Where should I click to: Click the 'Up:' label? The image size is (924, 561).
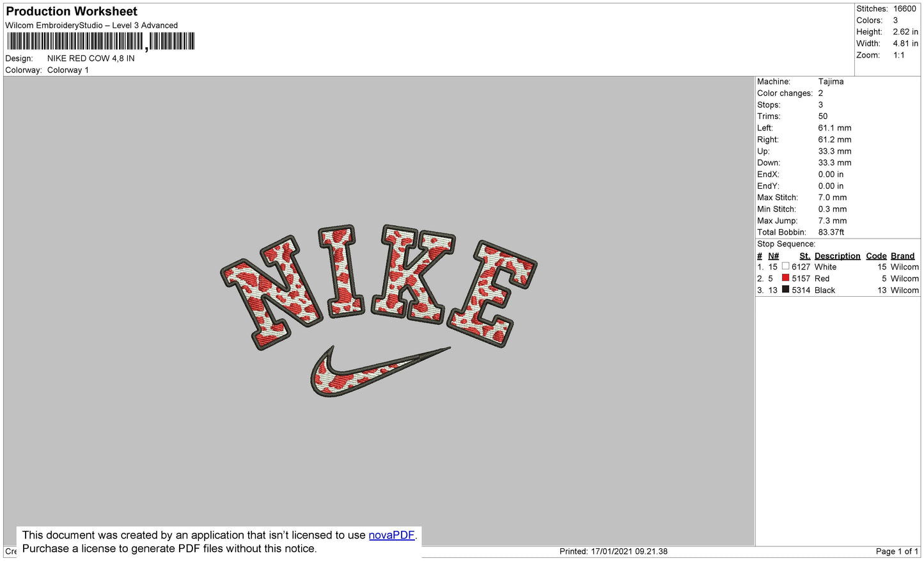pos(763,152)
